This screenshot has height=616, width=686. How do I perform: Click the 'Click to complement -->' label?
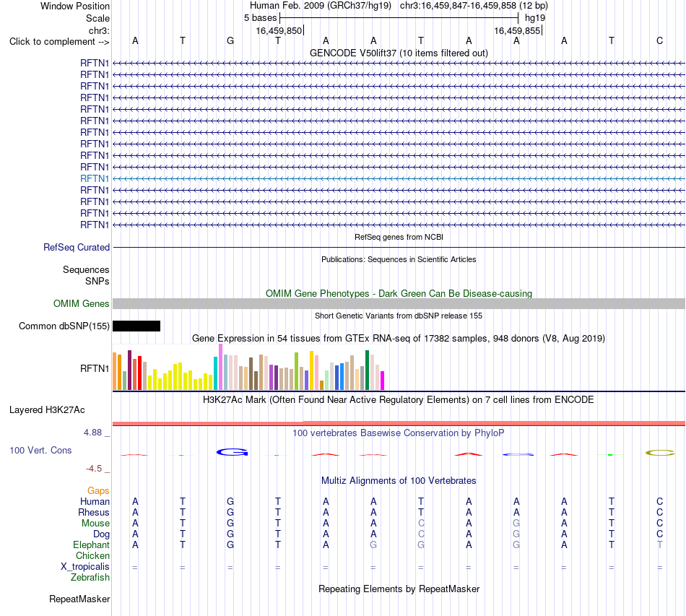(59, 42)
